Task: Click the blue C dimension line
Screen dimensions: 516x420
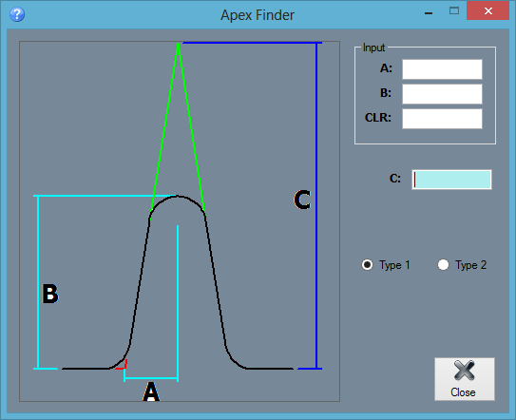Action: [316, 205]
